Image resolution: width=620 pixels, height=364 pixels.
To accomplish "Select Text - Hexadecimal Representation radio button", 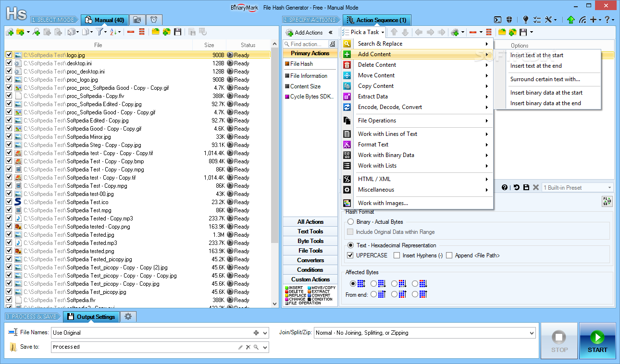I will click(350, 245).
